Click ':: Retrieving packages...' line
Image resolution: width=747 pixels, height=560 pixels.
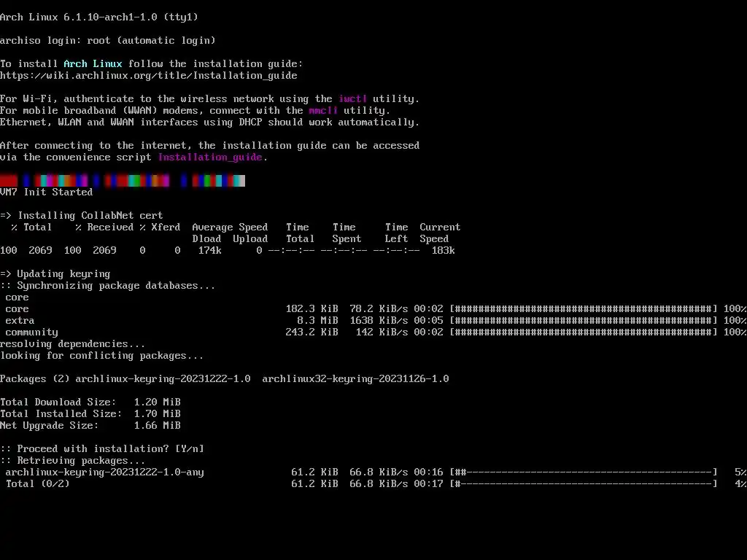pyautogui.click(x=73, y=461)
